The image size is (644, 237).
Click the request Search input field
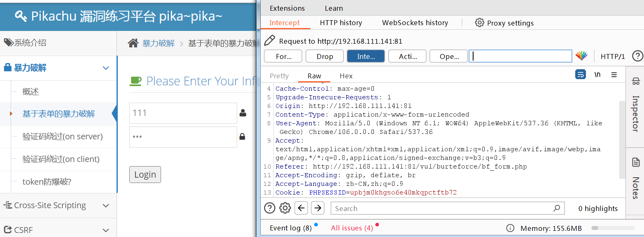point(443,209)
